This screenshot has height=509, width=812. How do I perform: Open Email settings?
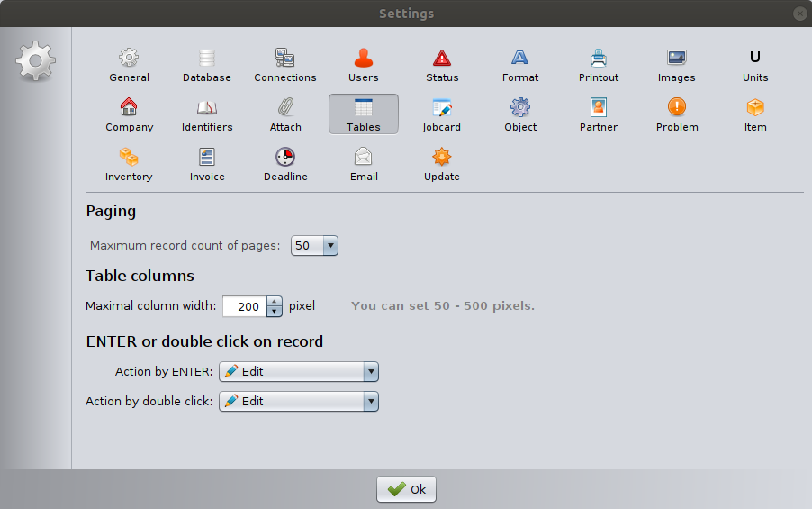(x=364, y=164)
